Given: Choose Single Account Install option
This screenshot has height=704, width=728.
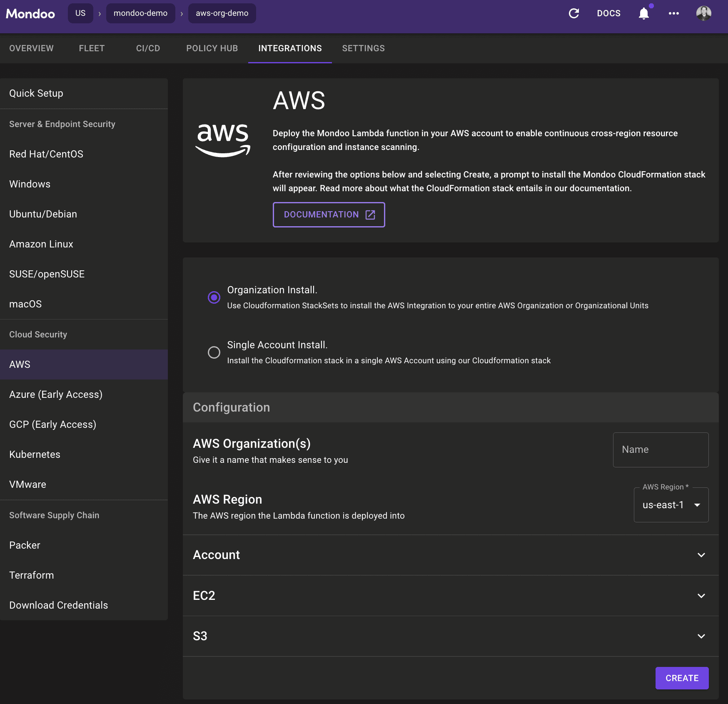Looking at the screenshot, I should click(214, 352).
